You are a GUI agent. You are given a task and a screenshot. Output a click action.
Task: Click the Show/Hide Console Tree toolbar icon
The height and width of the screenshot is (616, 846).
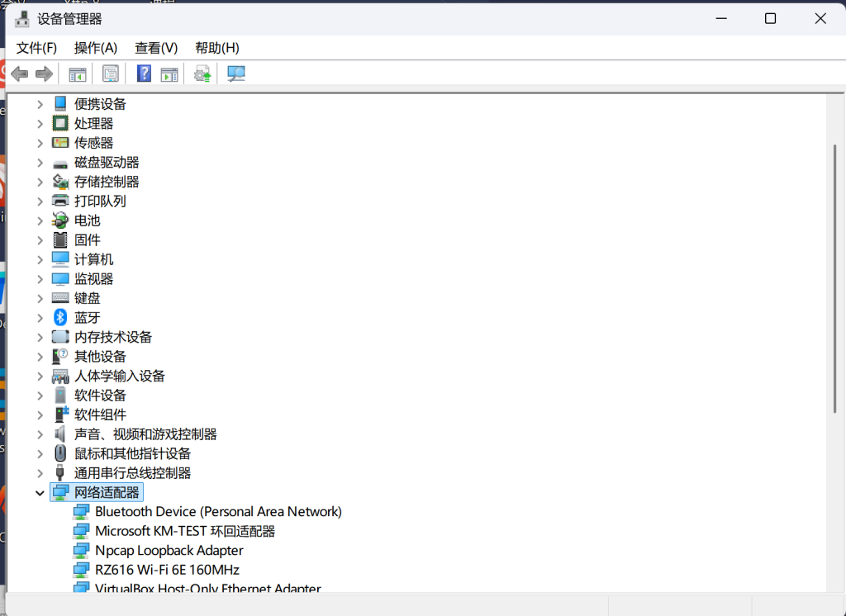click(78, 74)
